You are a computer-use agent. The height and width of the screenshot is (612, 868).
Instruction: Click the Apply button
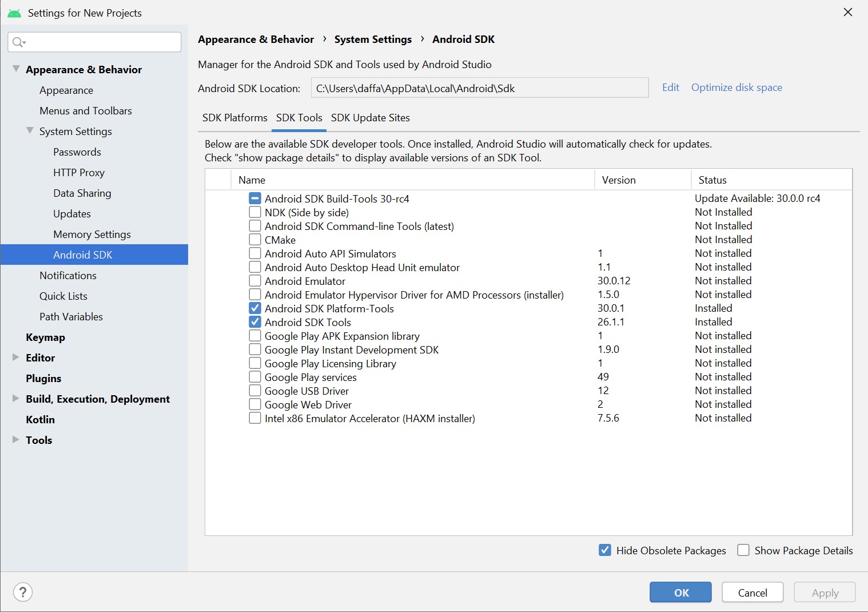pos(825,593)
